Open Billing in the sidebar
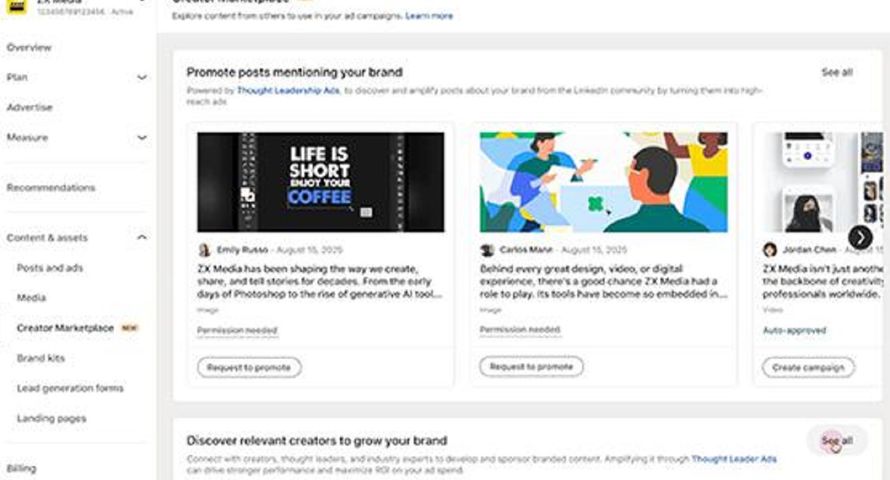Viewport: 890px width, 480px height. click(22, 469)
